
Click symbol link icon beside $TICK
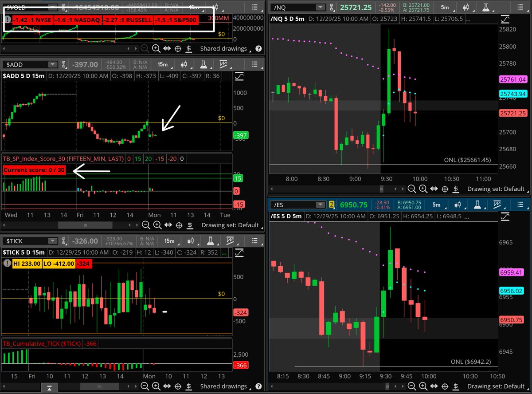point(64,241)
